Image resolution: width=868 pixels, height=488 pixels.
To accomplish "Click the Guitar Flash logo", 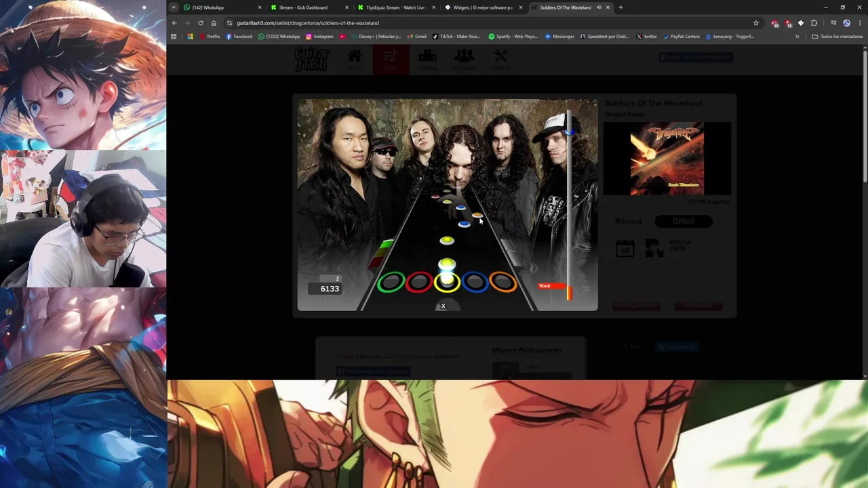I will point(313,60).
